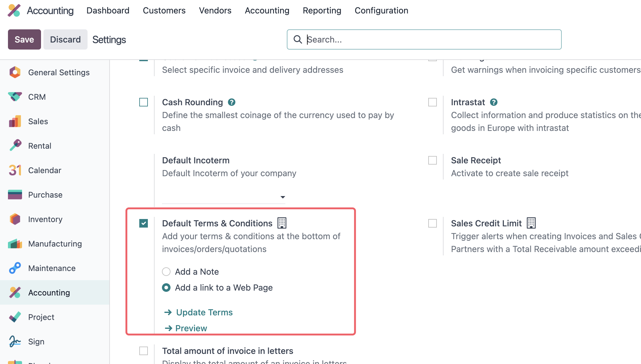The width and height of the screenshot is (641, 364).
Task: Click 'Select specific invoice and delivery addresses' text
Action: pyautogui.click(x=253, y=70)
